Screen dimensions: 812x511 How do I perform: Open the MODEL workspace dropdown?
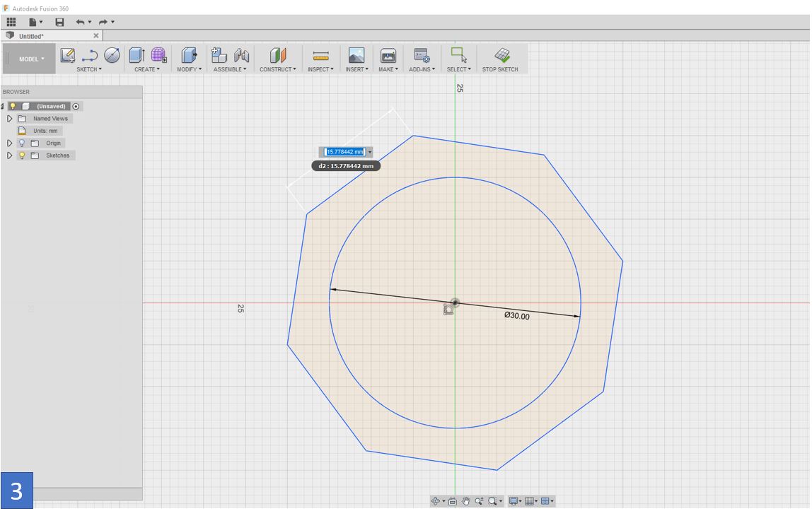point(30,59)
